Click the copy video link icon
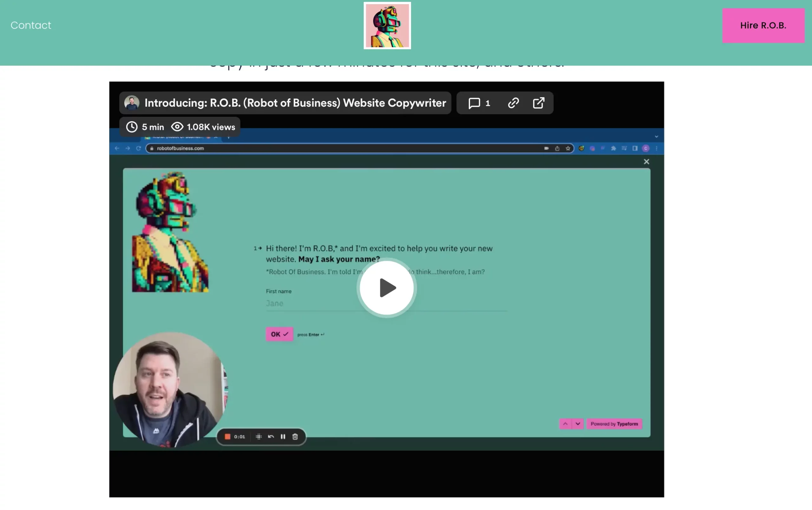Viewport: 812px width, 510px height. 513,103
